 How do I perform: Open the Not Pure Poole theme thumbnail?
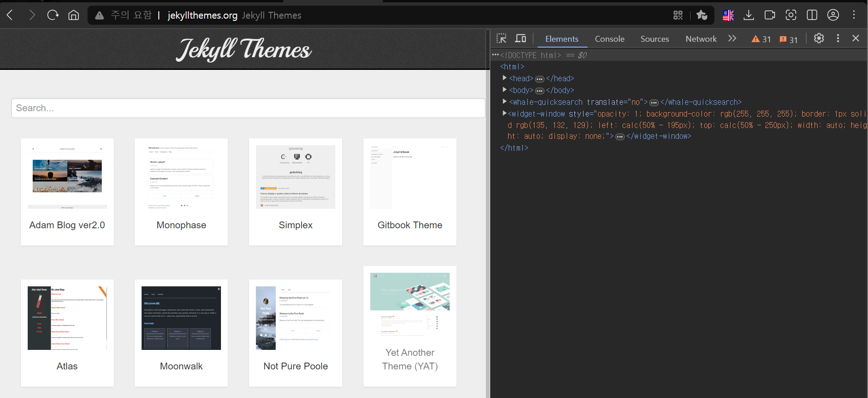[x=295, y=318]
